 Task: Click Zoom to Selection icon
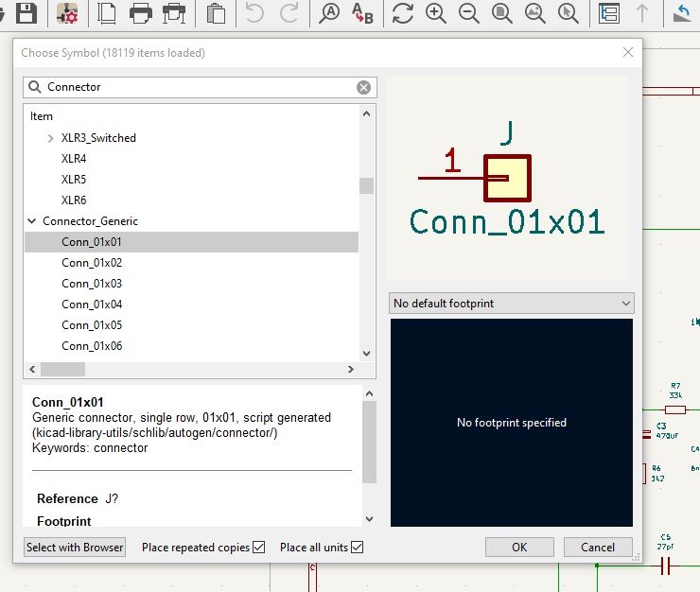click(x=569, y=13)
